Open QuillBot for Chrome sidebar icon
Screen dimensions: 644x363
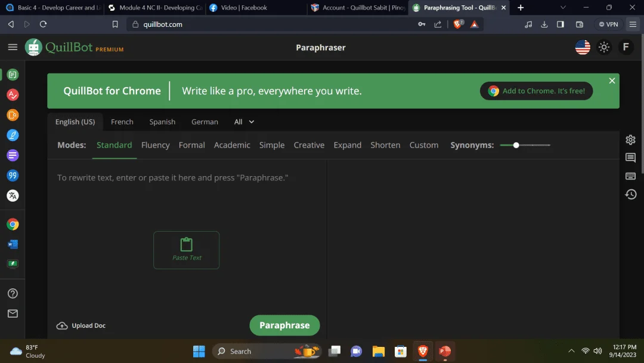coord(13,224)
